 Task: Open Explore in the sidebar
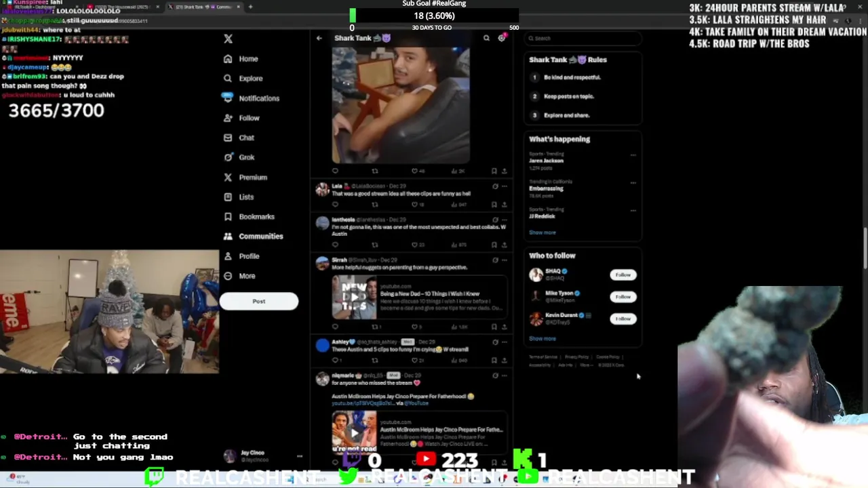[243, 79]
